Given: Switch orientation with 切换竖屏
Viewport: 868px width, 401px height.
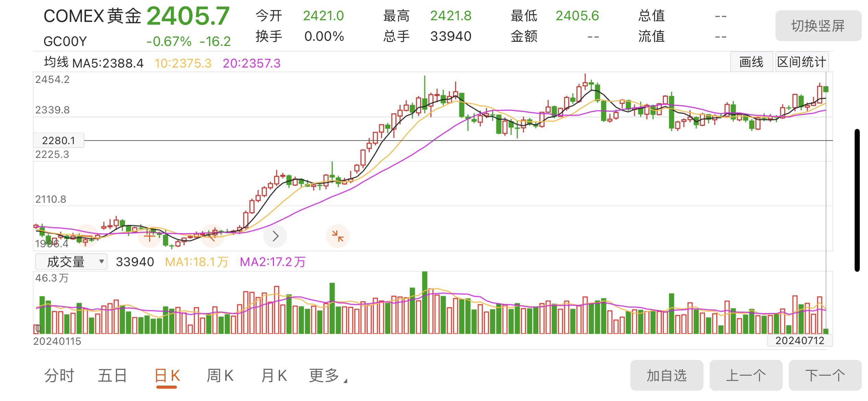Looking at the screenshot, I should [818, 26].
